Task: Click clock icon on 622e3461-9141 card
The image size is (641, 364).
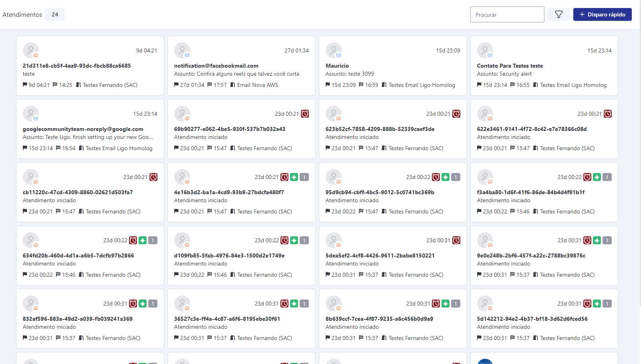Action: 608,114
